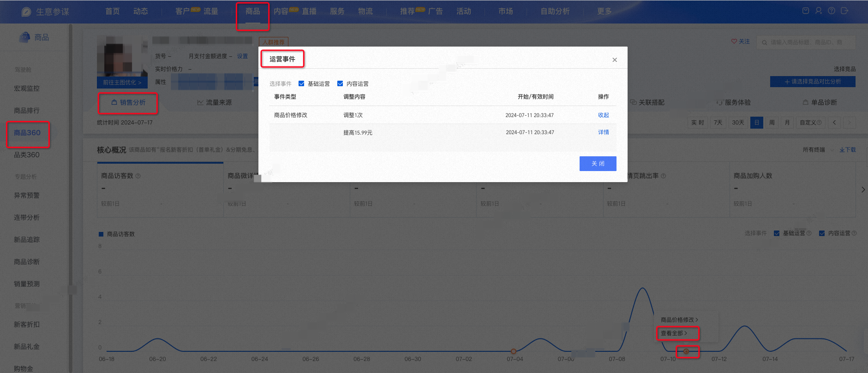This screenshot has height=373, width=868.
Task: Open 新品追踪 in the sidebar
Action: [x=27, y=240]
